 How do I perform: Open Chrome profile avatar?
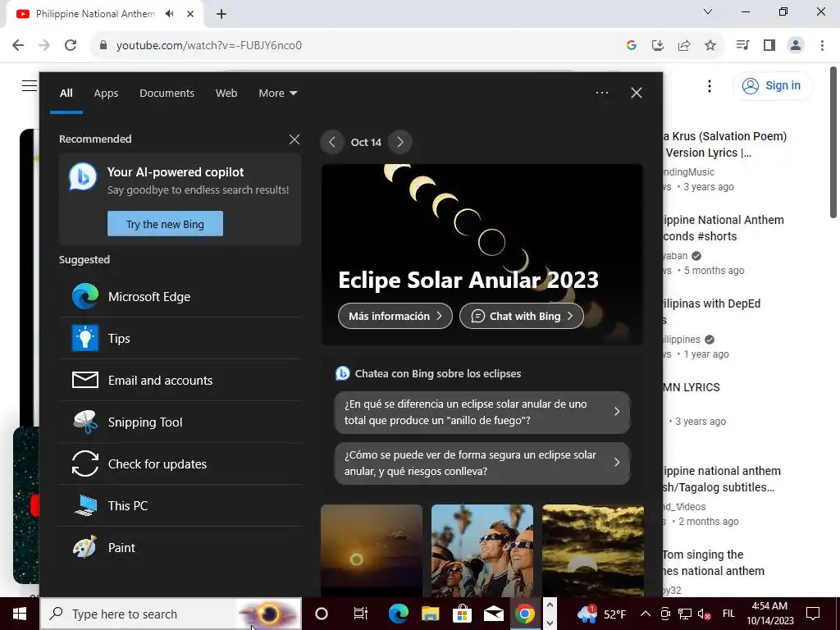click(x=796, y=45)
